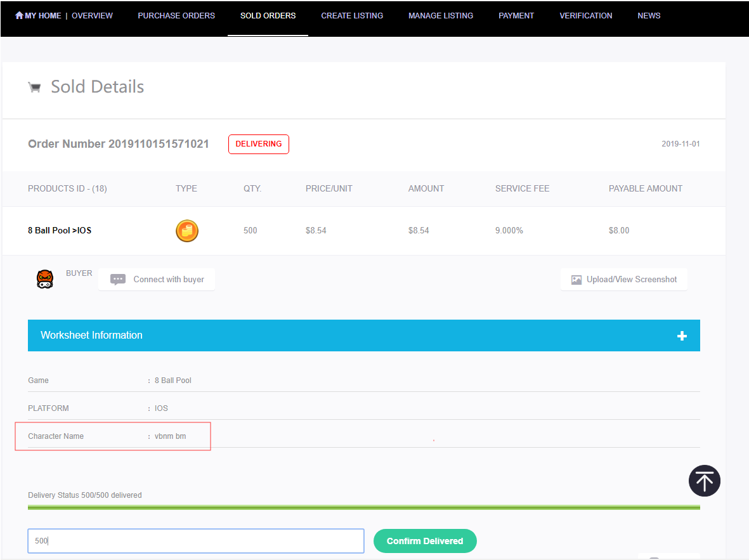Open VERIFICATION tab

tap(585, 16)
